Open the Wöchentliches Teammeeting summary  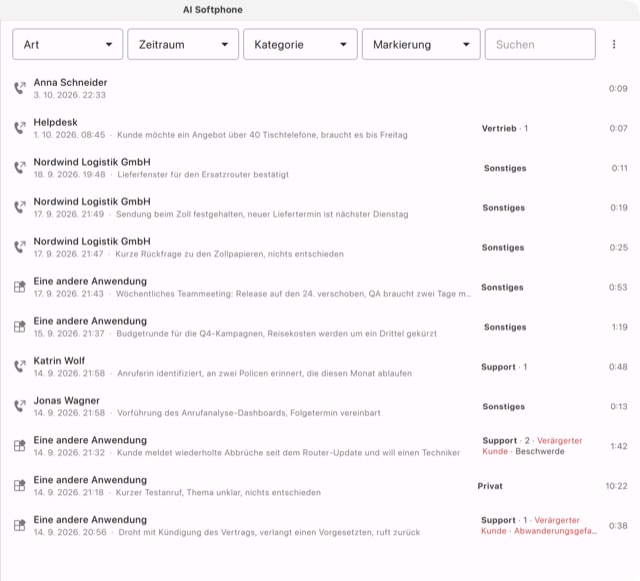pos(320,287)
